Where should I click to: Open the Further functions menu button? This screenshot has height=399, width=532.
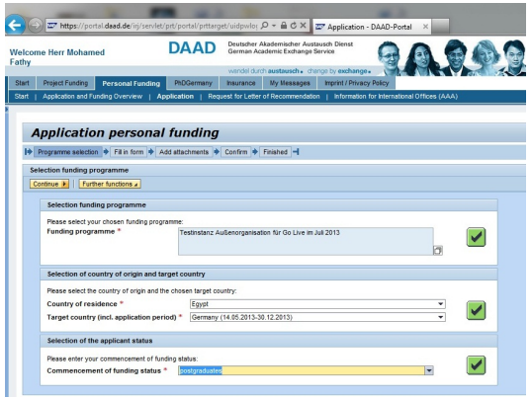[110, 184]
